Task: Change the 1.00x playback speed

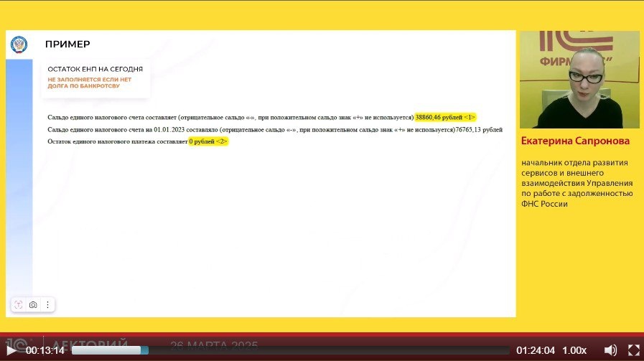Action: point(574,350)
